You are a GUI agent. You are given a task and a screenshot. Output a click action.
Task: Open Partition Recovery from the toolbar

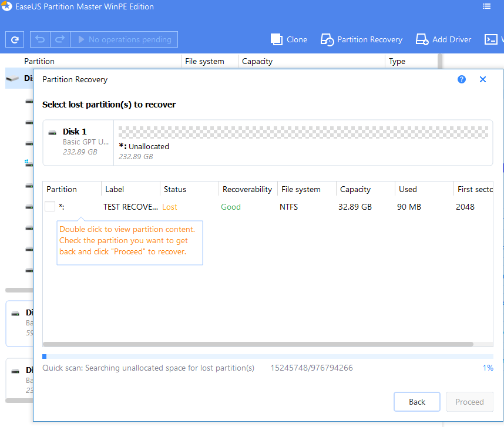coord(361,39)
